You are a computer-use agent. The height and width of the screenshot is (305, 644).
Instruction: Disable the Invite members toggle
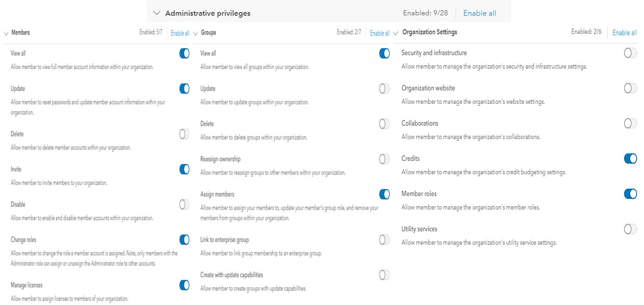pos(184,169)
